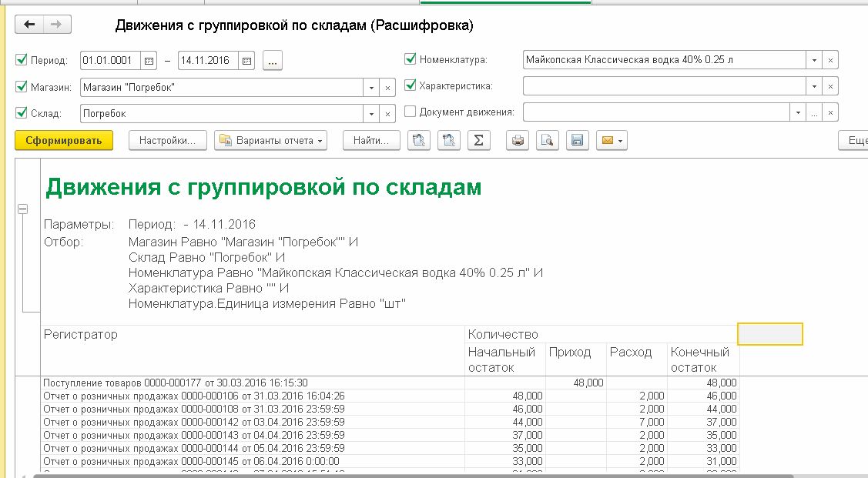This screenshot has height=478, width=868.
Task: Clear the Магазин field with its x button
Action: (x=388, y=88)
